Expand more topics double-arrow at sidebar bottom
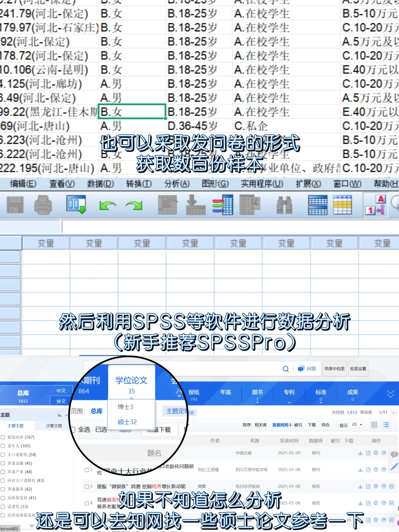The image size is (399, 532). (x=32, y=525)
